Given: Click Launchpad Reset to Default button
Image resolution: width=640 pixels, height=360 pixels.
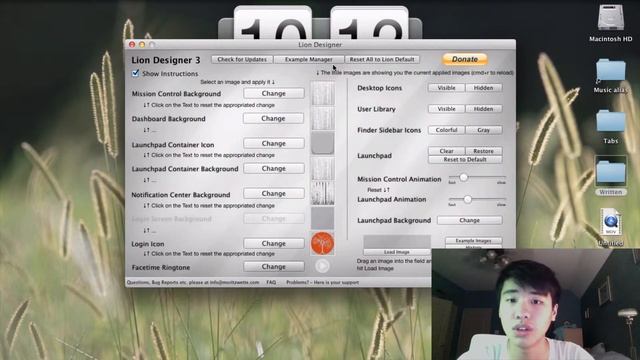Looking at the screenshot, I should pos(465,160).
